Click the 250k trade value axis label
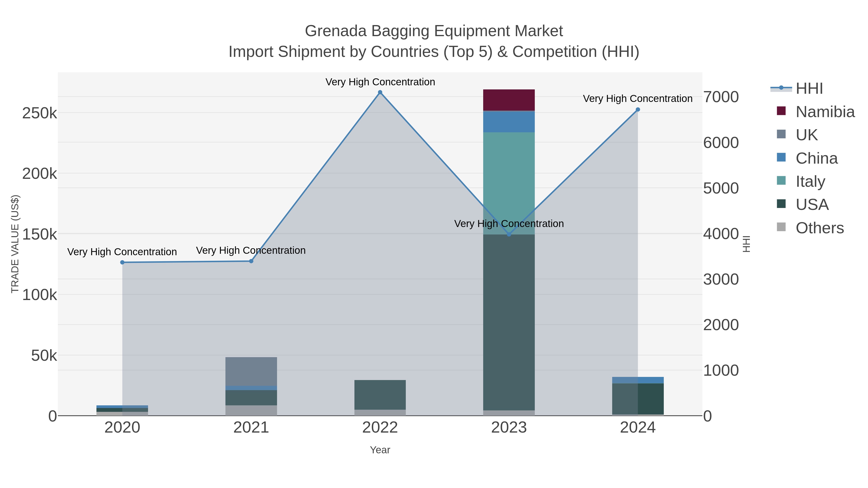 tap(40, 113)
